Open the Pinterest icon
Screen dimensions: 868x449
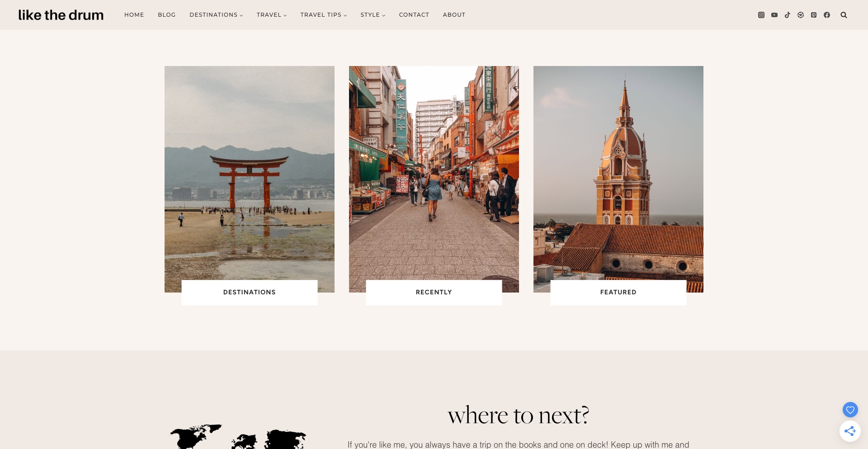click(814, 14)
